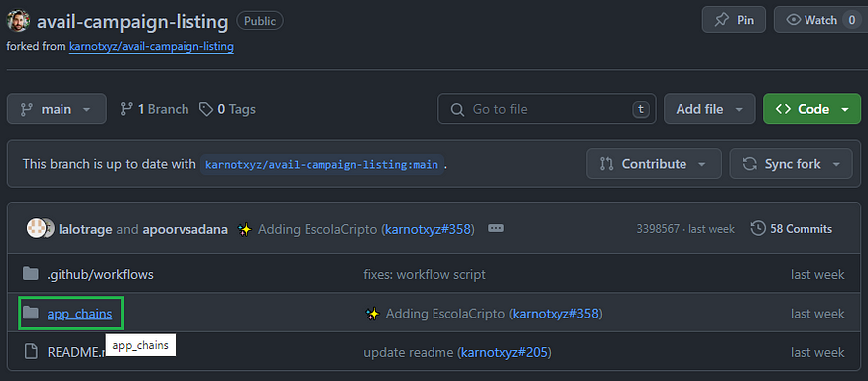The image size is (868, 381).
Task: Open the Sync fork menu
Action: click(x=791, y=164)
